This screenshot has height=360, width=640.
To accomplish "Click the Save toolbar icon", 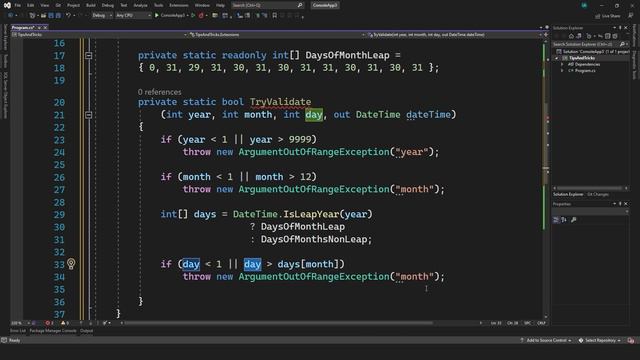I will 51,16.
